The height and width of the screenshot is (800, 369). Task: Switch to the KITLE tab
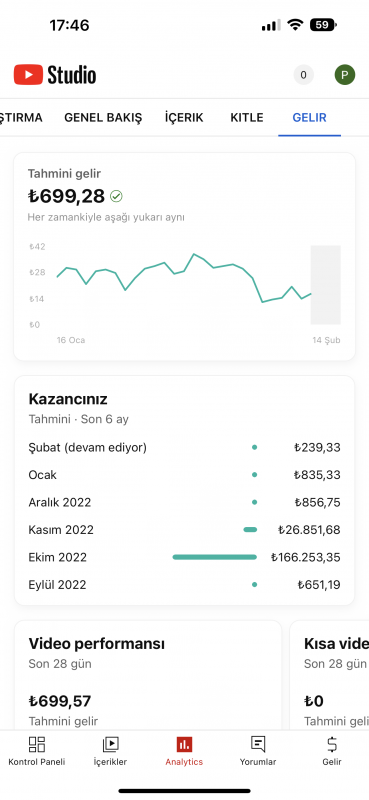[247, 118]
